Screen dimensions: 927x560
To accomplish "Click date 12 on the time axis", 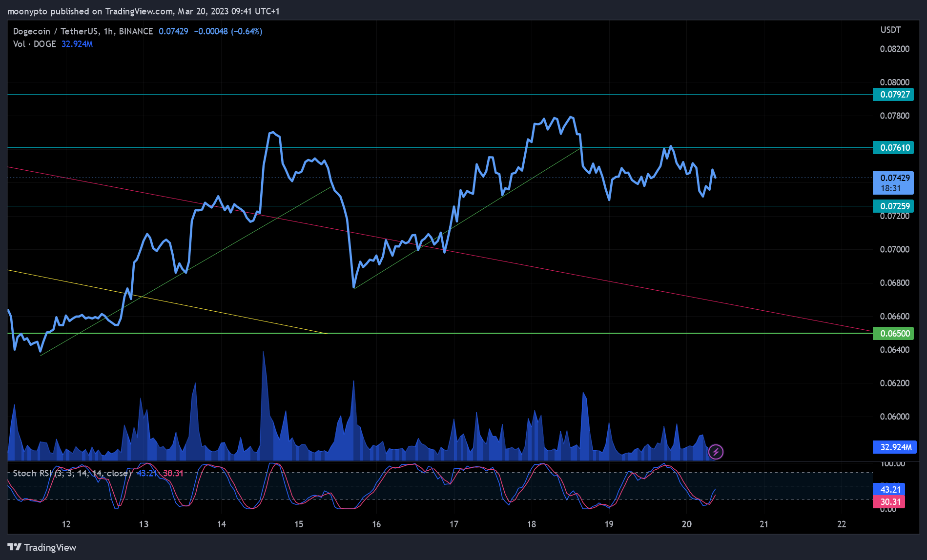I will pos(66,524).
